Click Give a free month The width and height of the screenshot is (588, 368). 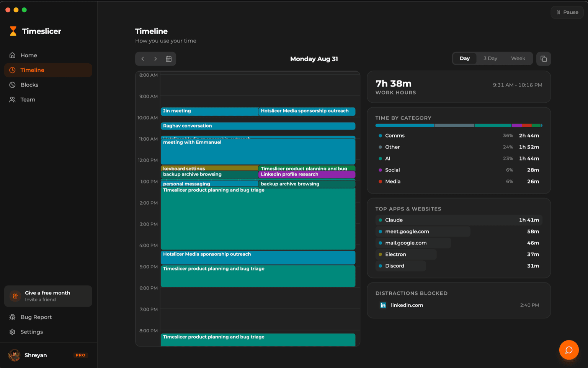(x=48, y=296)
